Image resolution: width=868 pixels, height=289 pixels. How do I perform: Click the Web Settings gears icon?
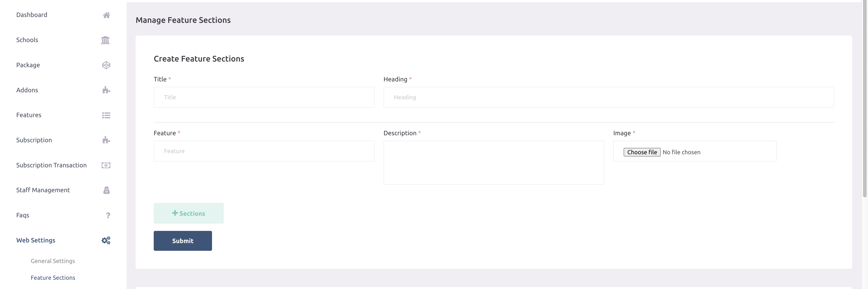pos(106,240)
